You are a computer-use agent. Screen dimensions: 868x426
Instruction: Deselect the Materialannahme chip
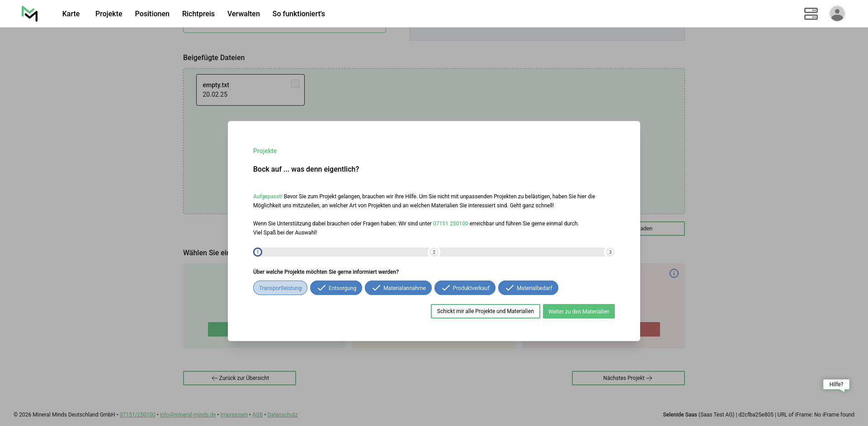(x=398, y=288)
